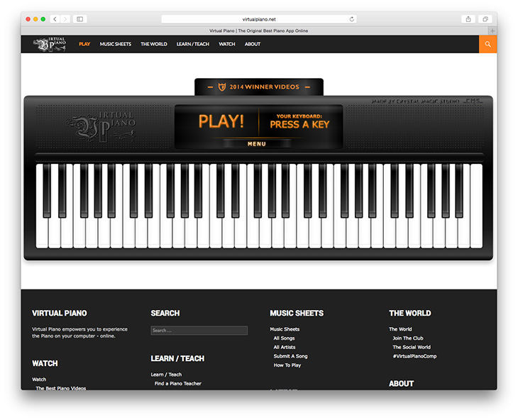Open the piano MENU expander
Image resolution: width=518 pixels, height=420 pixels.
pyautogui.click(x=257, y=144)
